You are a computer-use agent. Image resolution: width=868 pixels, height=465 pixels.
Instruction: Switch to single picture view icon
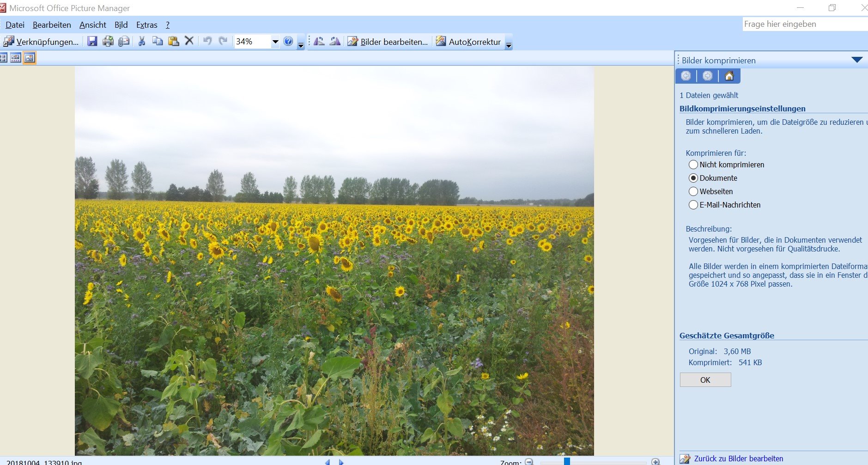[30, 58]
